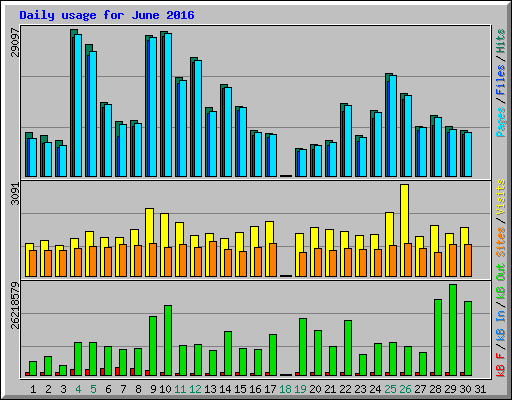Click the cyan pages bar for day 25
This screenshot has height=400, width=512.
(393, 126)
